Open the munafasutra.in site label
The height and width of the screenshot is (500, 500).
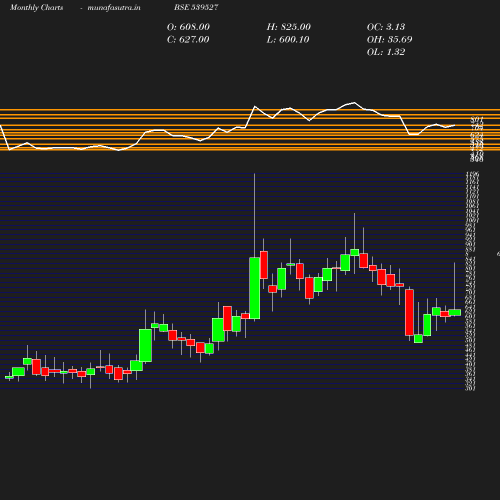pyautogui.click(x=114, y=8)
